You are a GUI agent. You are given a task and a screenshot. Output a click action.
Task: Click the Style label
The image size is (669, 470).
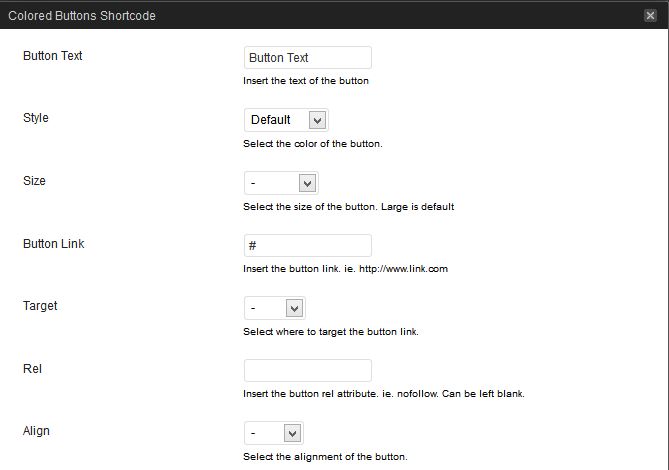click(x=36, y=118)
